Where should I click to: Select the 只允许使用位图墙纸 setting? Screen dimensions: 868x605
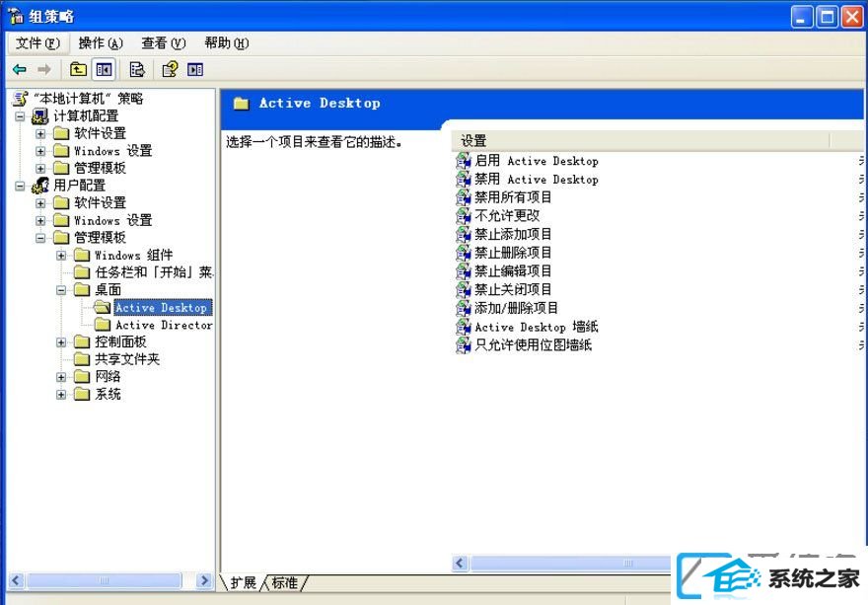(x=533, y=345)
